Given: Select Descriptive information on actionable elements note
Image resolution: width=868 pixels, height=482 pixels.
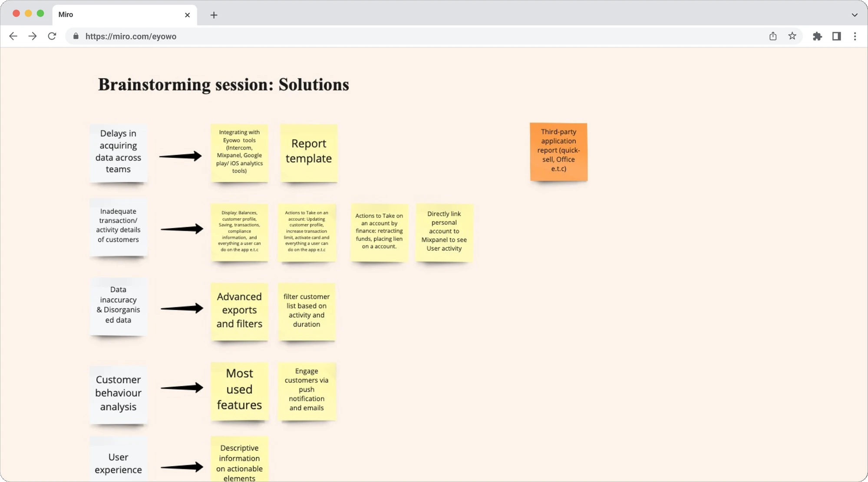Looking at the screenshot, I should tap(239, 459).
